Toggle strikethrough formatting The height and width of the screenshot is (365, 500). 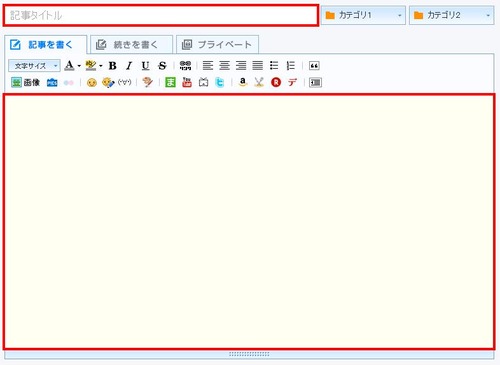point(162,66)
